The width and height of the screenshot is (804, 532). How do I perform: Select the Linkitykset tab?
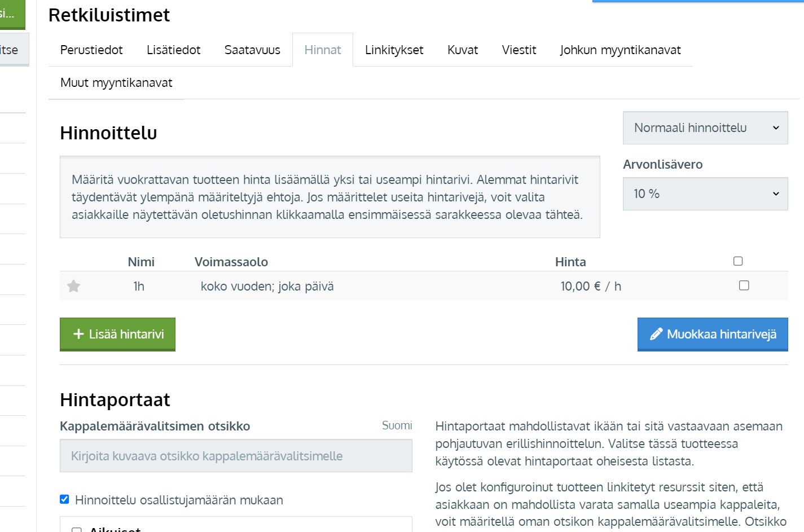coord(394,50)
